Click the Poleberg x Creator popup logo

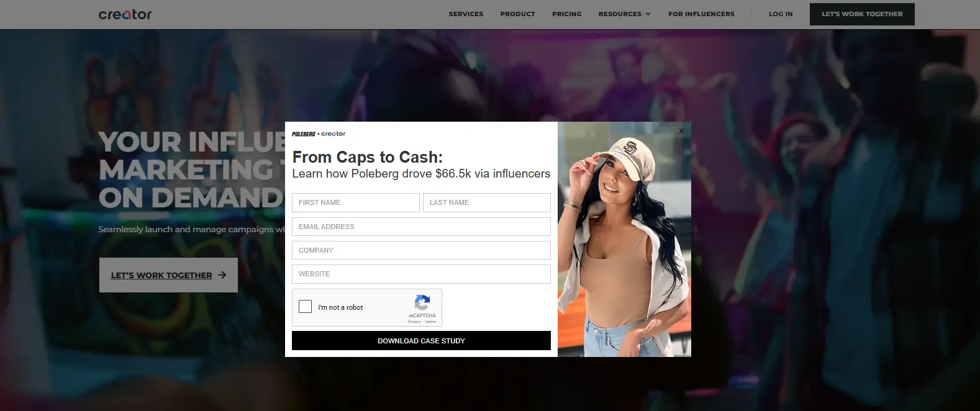319,133
